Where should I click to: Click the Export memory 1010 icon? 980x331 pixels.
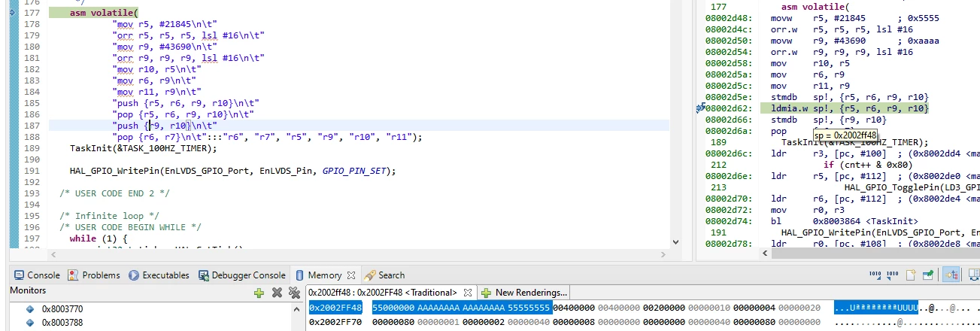point(894,275)
